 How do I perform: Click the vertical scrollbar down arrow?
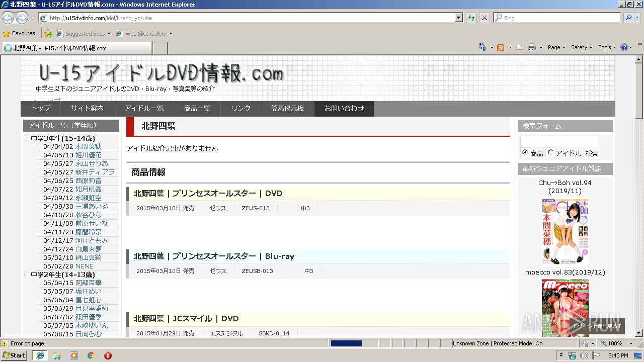click(x=639, y=332)
